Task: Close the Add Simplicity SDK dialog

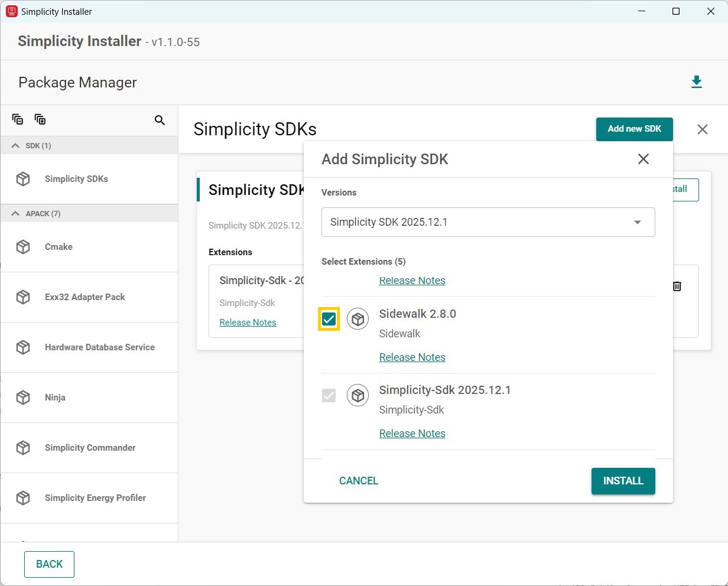Action: coord(643,159)
